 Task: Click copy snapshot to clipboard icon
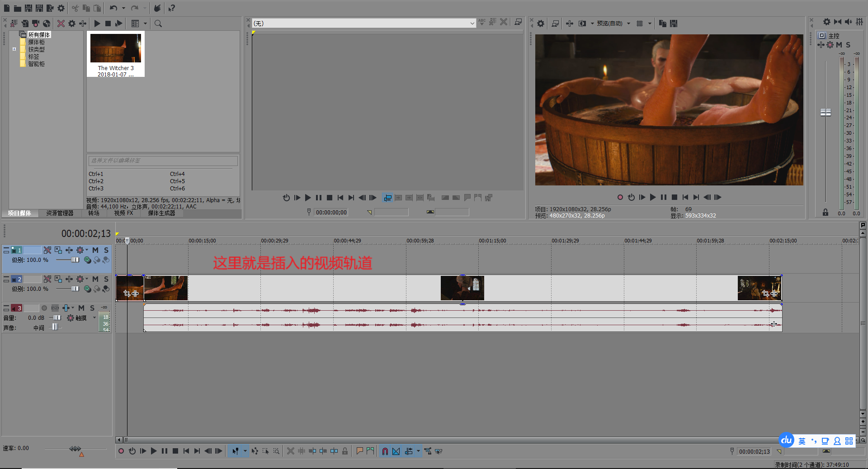tap(663, 24)
